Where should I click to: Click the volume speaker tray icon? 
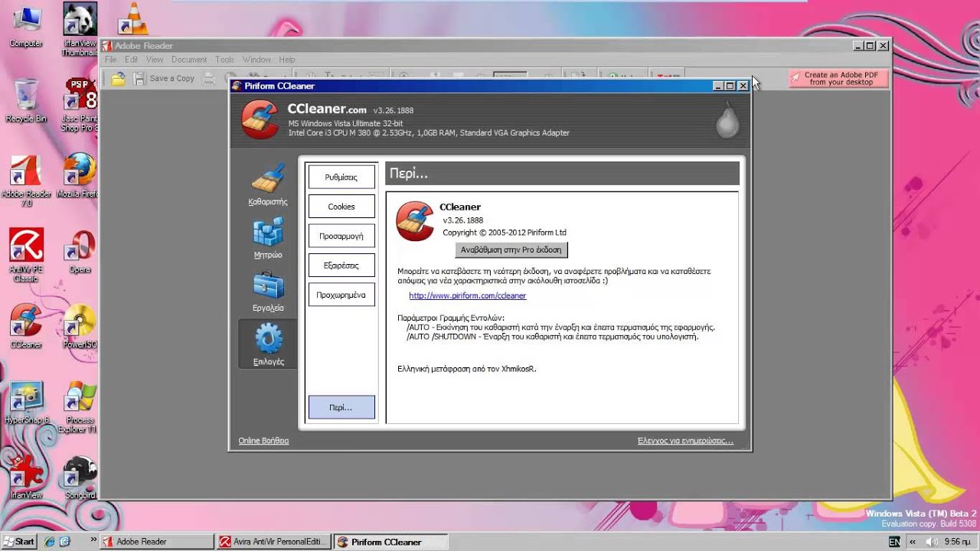pos(931,542)
